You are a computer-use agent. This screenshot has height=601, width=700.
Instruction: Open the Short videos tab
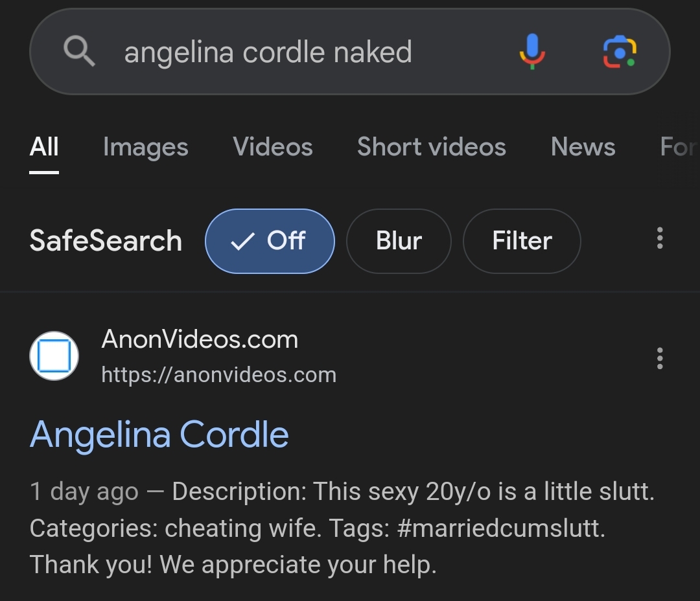pyautogui.click(x=431, y=147)
